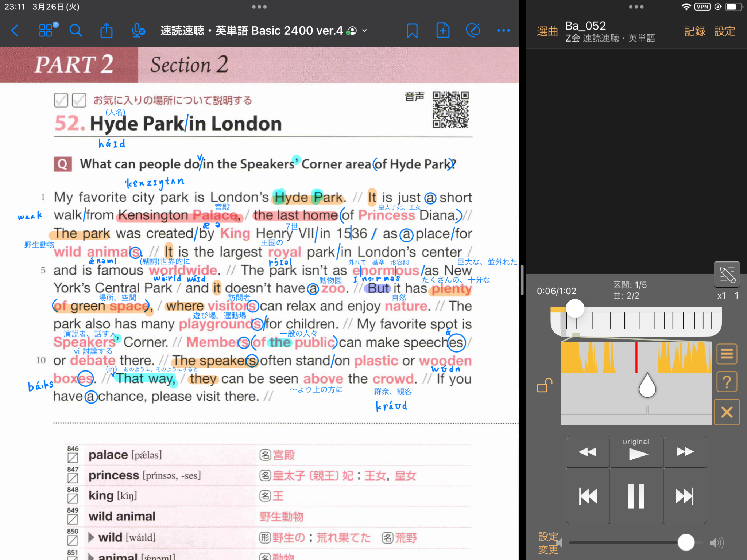The image size is (747, 560).
Task: Bookmark the current page
Action: point(412,31)
